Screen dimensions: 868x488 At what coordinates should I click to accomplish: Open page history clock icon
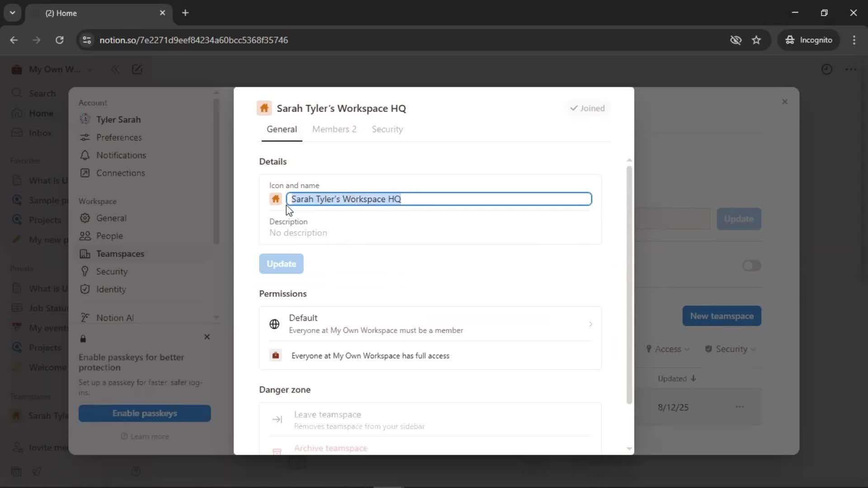tap(826, 70)
